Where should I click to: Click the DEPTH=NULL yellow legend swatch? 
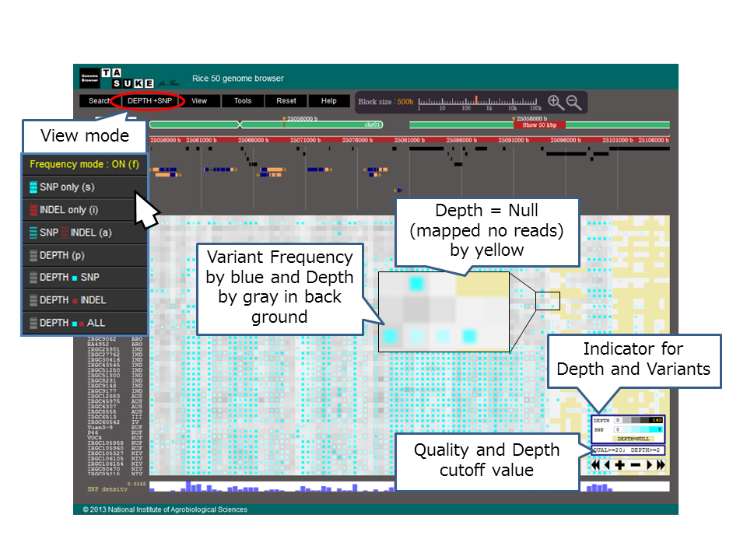[x=633, y=439]
